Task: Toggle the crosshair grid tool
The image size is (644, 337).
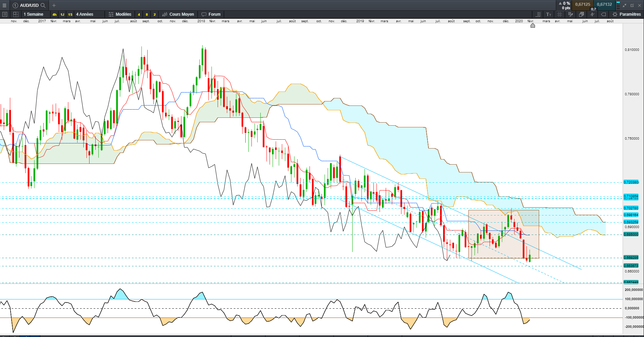Action: pyautogui.click(x=560, y=14)
